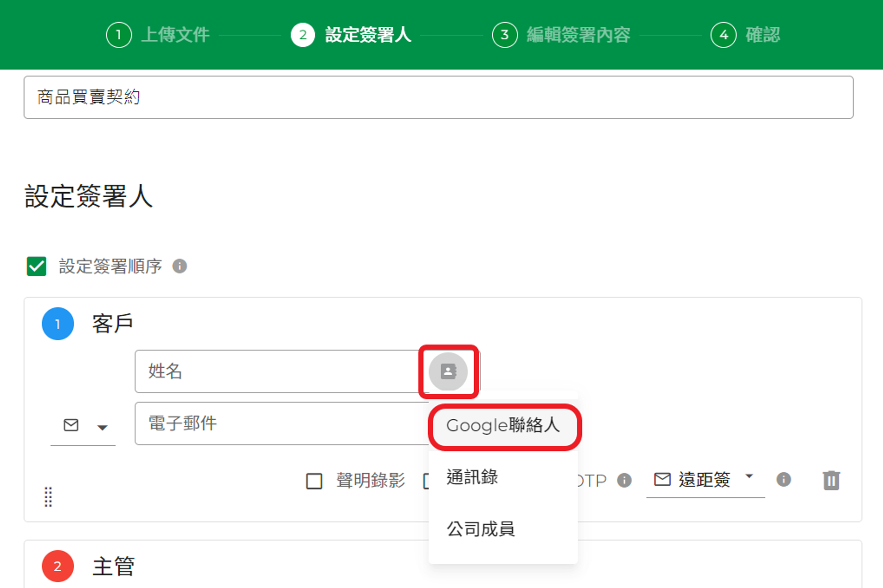Delete the 客戶 signer with trash icon
This screenshot has width=883, height=588.
click(x=831, y=480)
